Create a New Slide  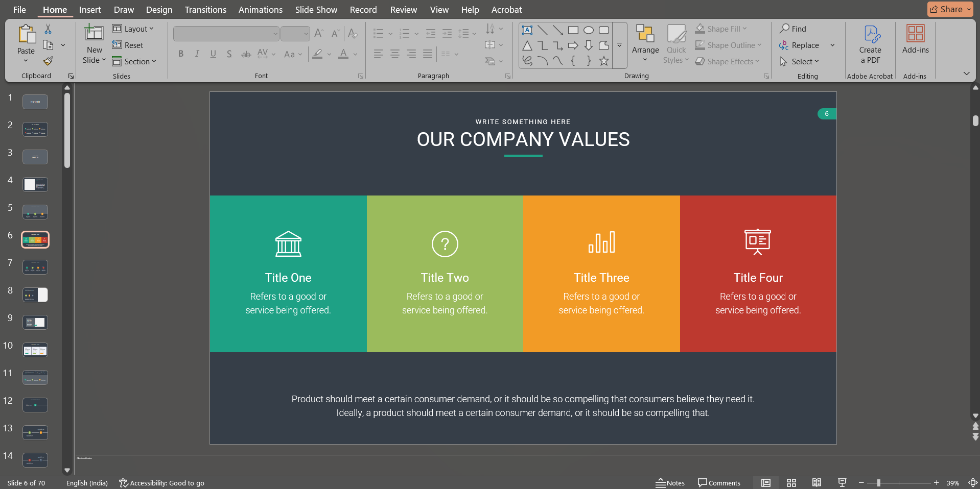pyautogui.click(x=94, y=43)
